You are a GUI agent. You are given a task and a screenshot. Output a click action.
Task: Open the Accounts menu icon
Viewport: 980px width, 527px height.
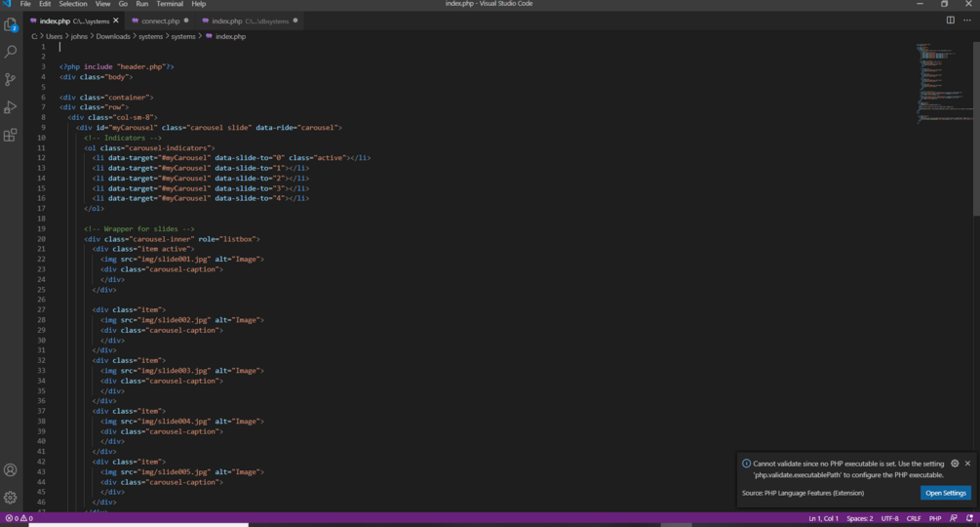pos(10,470)
